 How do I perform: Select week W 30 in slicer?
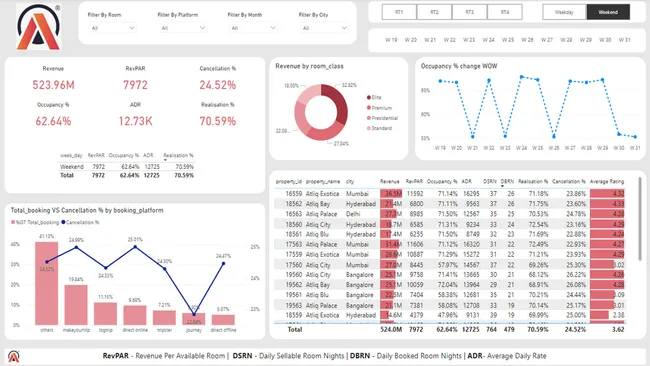(x=605, y=40)
